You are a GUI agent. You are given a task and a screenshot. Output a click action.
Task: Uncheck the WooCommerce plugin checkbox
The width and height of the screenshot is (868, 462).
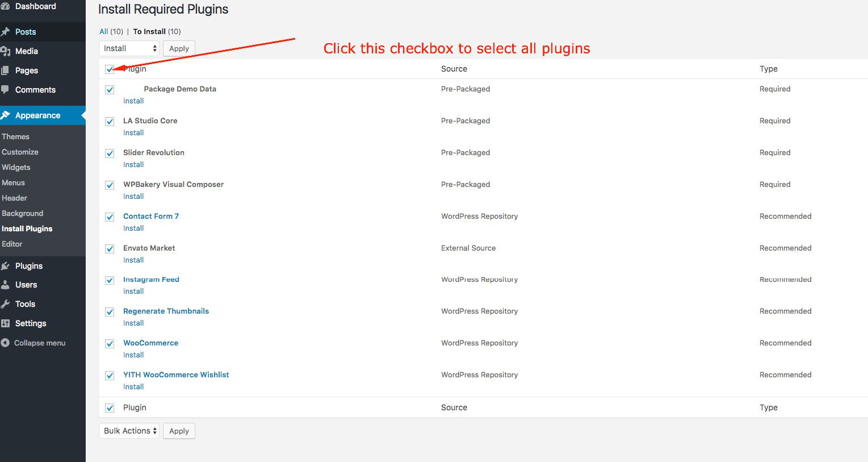tap(110, 344)
